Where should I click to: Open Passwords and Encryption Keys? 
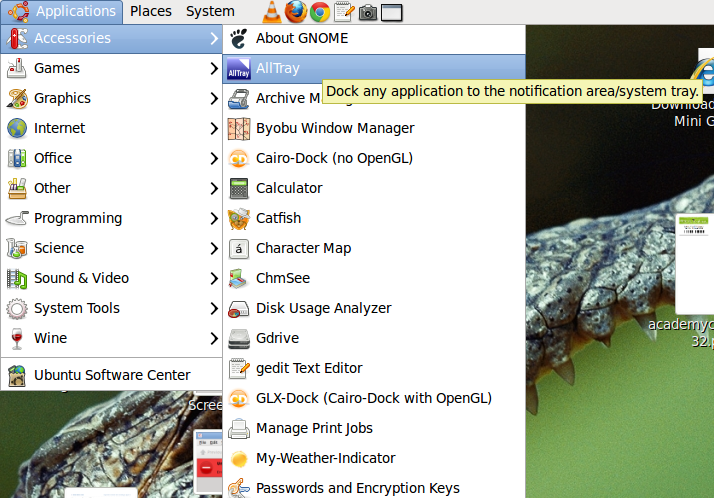(374, 488)
